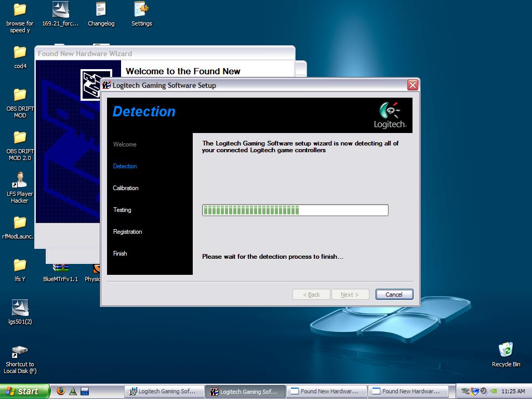Open the Windows start menu
Image resolution: width=532 pixels, height=399 pixels.
click(x=24, y=391)
